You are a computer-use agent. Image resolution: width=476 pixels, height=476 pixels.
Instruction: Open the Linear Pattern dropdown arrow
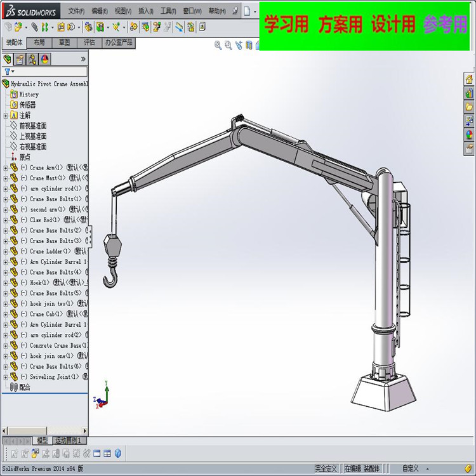(53, 28)
